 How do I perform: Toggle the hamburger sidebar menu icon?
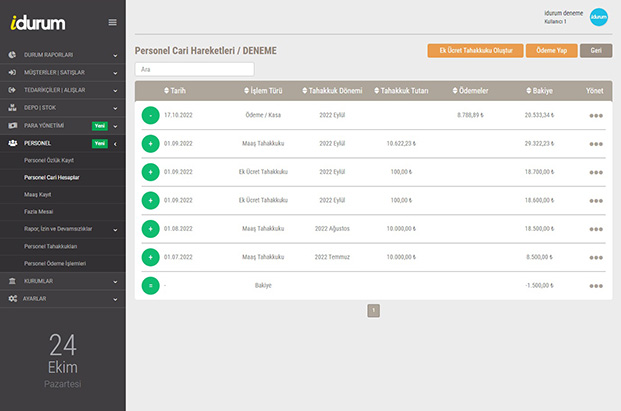click(x=112, y=22)
